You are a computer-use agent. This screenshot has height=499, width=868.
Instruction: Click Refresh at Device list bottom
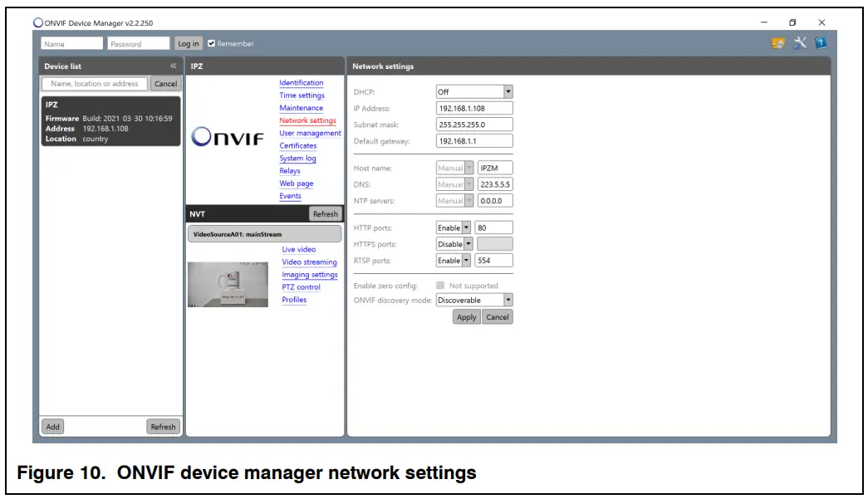[x=163, y=427]
